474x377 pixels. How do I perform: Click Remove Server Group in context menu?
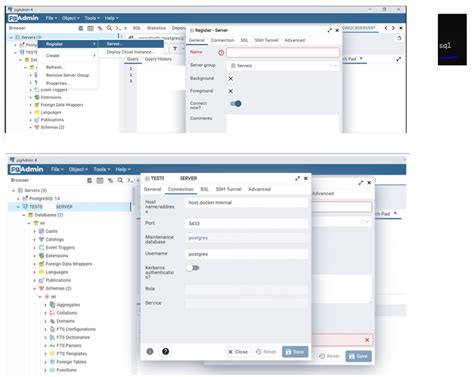pyautogui.click(x=68, y=75)
